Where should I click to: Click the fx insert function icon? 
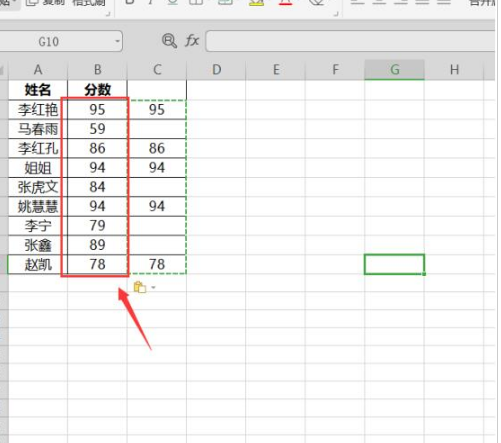click(x=192, y=41)
